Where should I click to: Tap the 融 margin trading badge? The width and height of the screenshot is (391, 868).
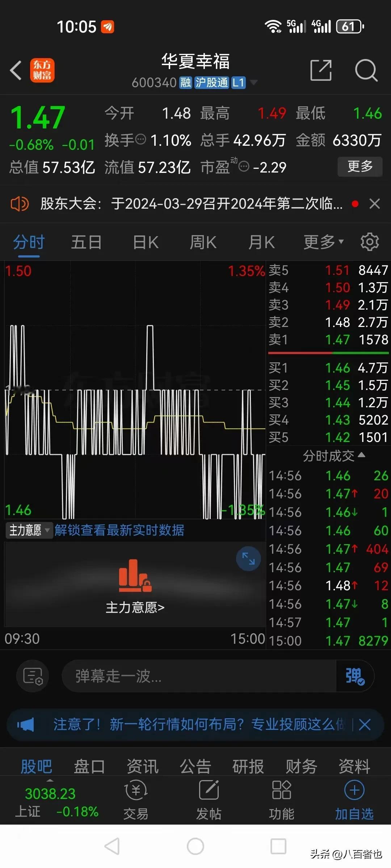pos(186,82)
